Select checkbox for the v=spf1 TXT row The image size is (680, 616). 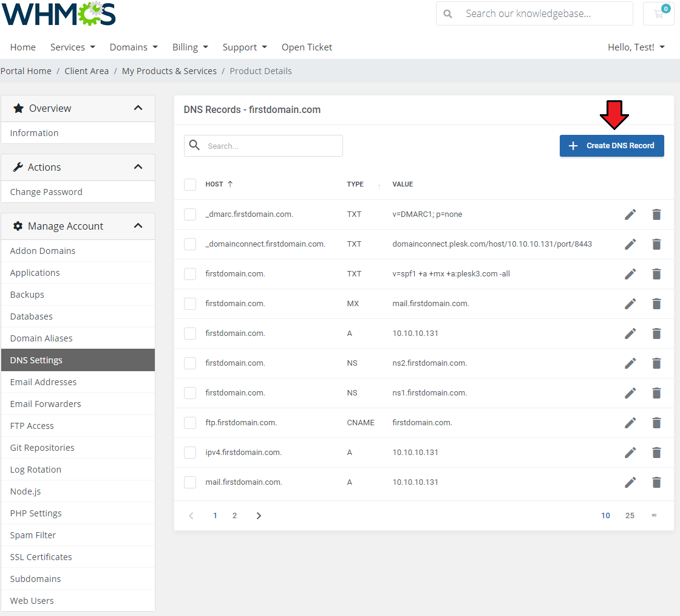point(190,274)
